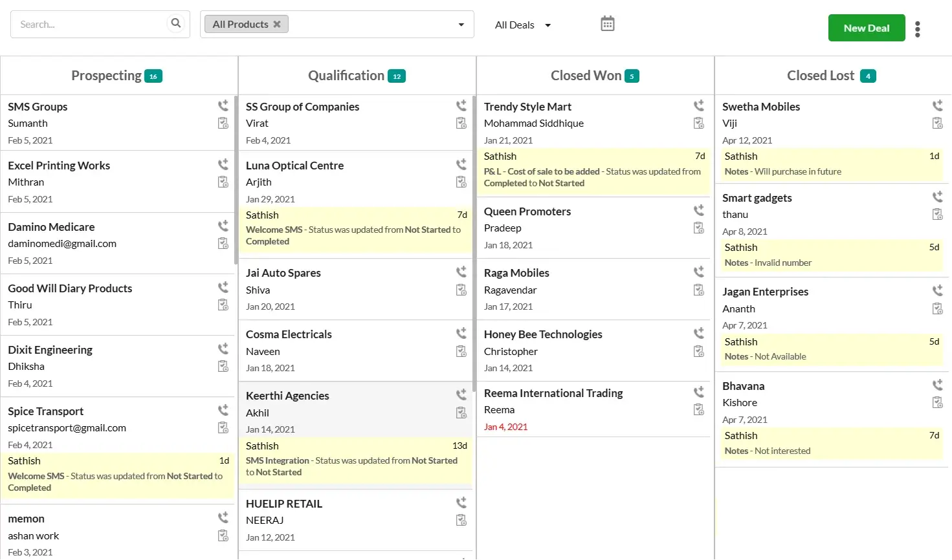
Task: Open the three-dot overflow menu
Action: point(918,28)
